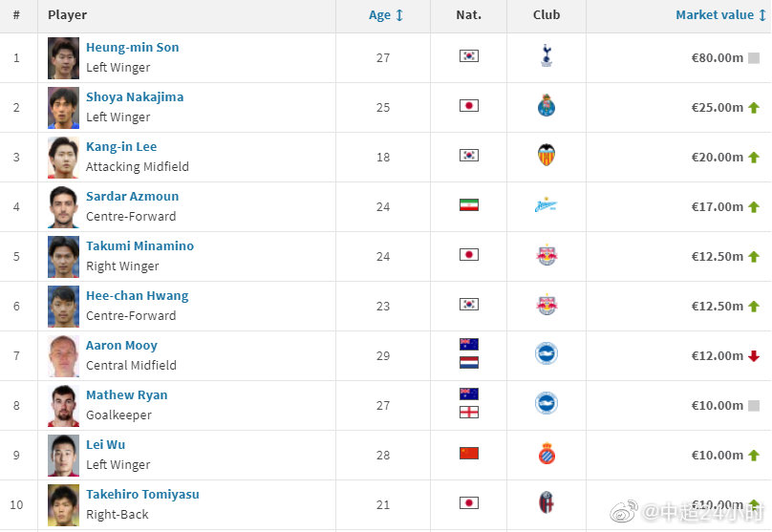
Task: Open Takumi Minamino player link
Action: pyautogui.click(x=139, y=246)
